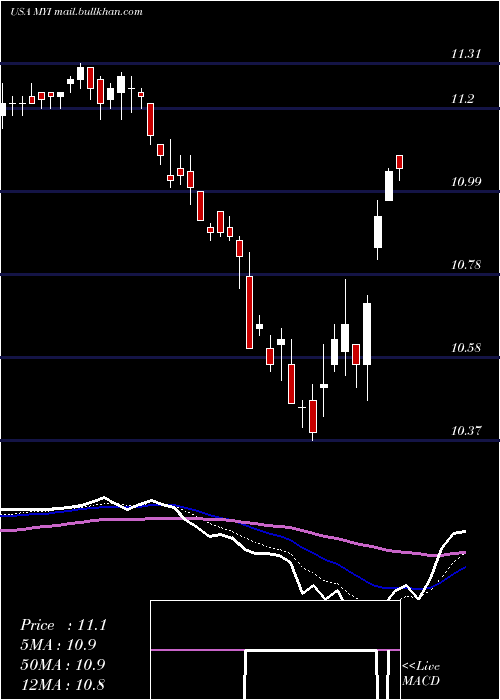
Task: Click the 5MA : 10.9 readout
Action: [x=58, y=645]
